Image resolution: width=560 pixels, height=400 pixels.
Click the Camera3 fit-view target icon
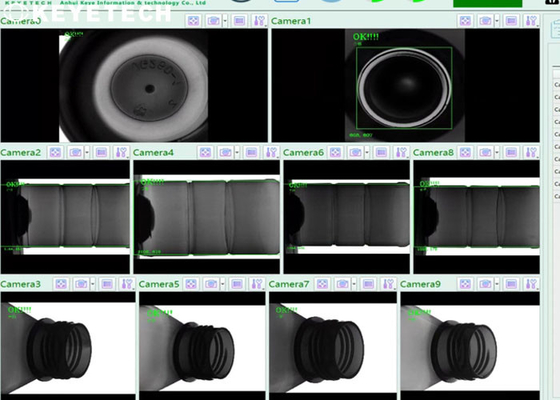point(61,284)
